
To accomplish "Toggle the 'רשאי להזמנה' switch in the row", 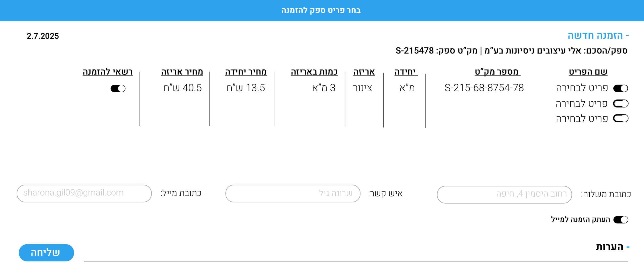I will (118, 88).
